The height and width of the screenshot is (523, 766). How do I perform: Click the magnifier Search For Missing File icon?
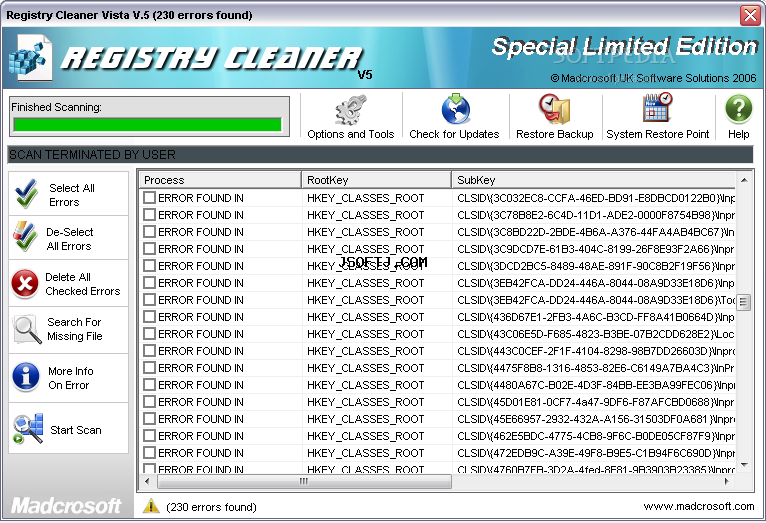coord(27,329)
